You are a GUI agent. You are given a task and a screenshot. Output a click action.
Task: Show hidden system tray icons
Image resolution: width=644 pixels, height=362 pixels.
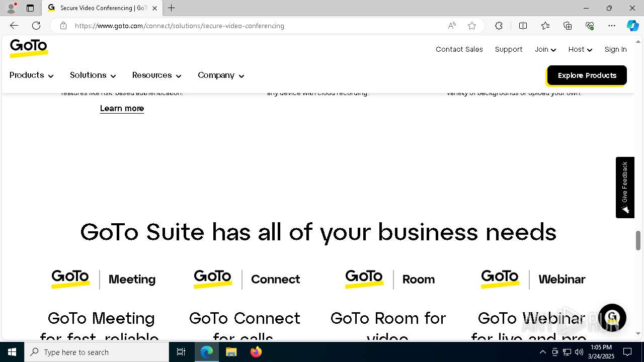point(542,352)
